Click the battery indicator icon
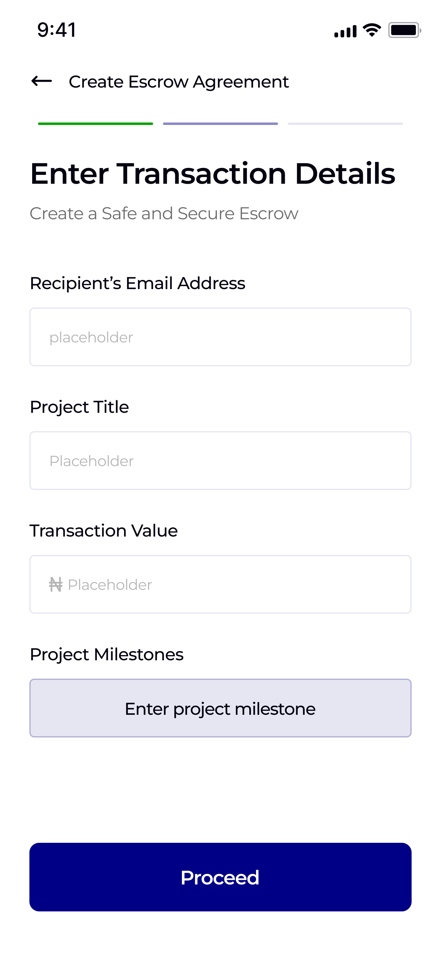 [404, 30]
